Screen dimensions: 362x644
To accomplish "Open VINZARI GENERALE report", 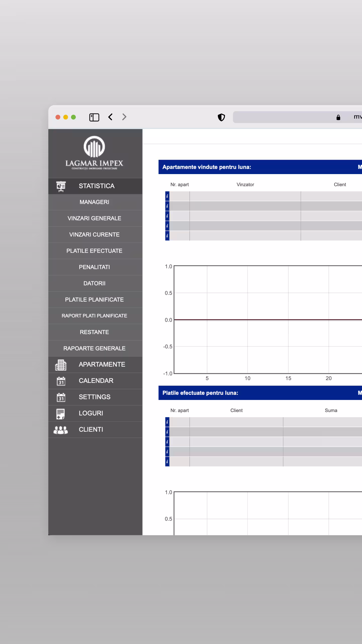I will point(95,218).
